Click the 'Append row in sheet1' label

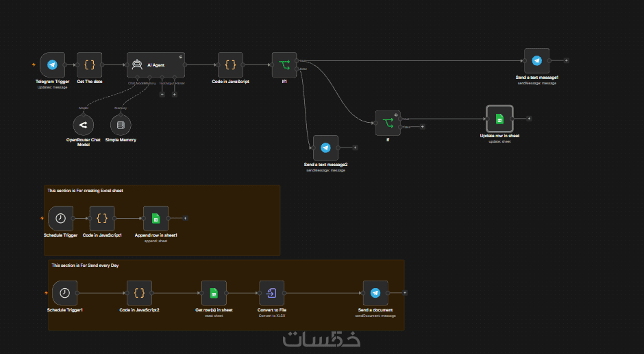pos(156,235)
